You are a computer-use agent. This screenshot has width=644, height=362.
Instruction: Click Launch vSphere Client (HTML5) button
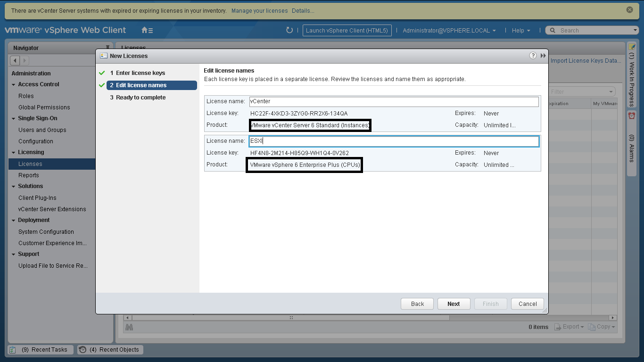pos(347,30)
